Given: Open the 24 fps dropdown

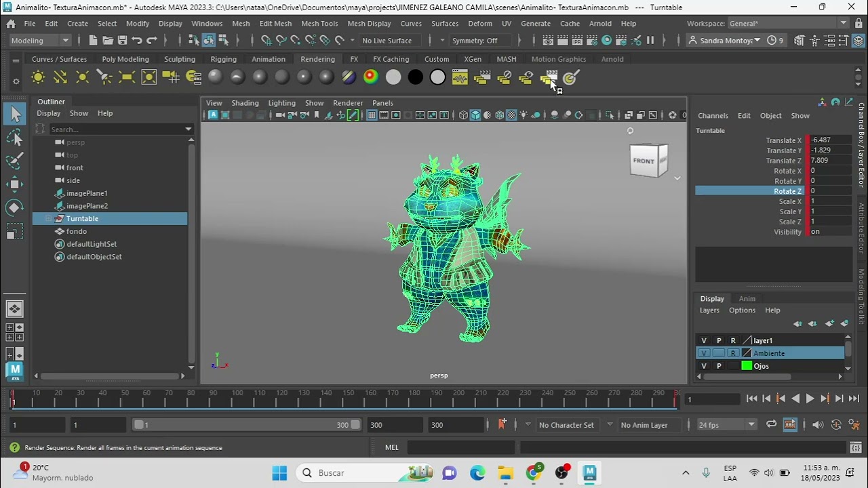Looking at the screenshot, I should coord(726,425).
